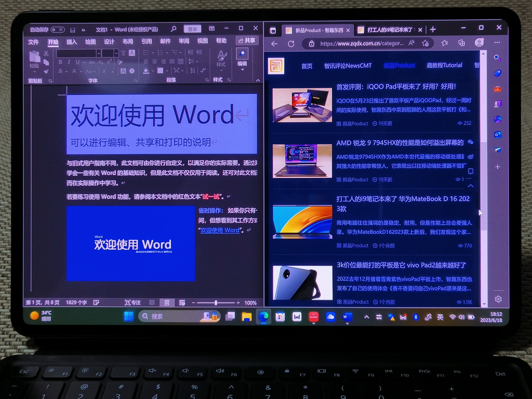Add page to favorites star icon
Screen dimensions: 532x399
click(x=425, y=43)
